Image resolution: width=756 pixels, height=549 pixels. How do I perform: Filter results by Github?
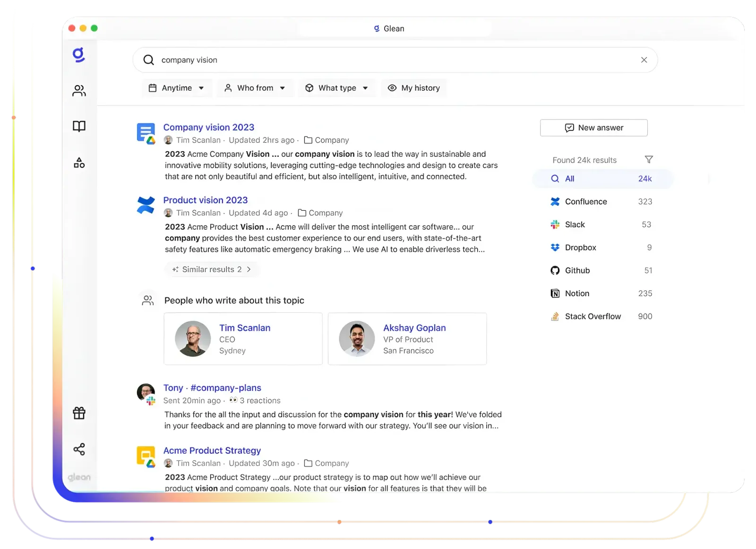[602, 271]
